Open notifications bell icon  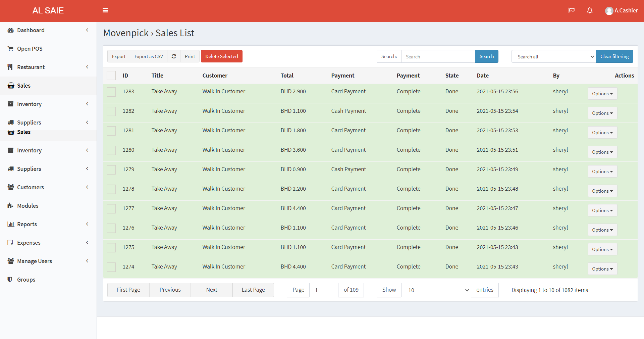590,10
